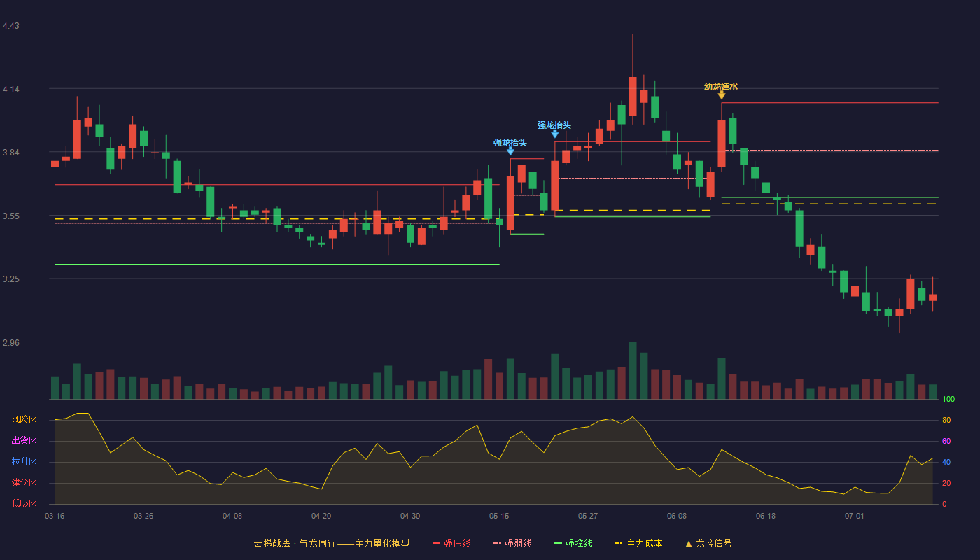Click the 3.55 price axis label
This screenshot has height=560, width=980.
(11, 216)
